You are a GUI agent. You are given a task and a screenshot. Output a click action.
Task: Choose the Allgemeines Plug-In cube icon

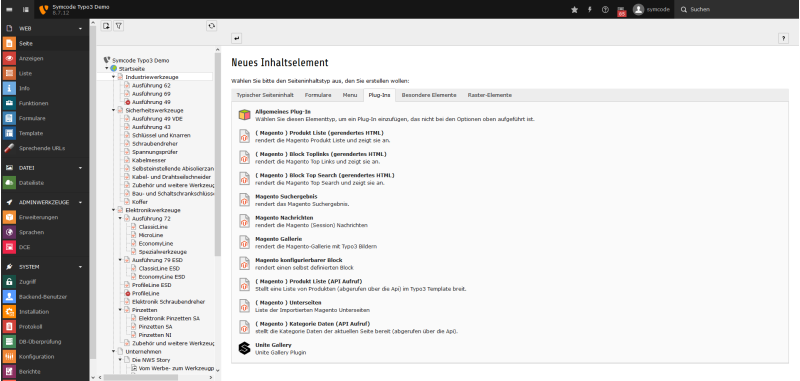coord(244,115)
